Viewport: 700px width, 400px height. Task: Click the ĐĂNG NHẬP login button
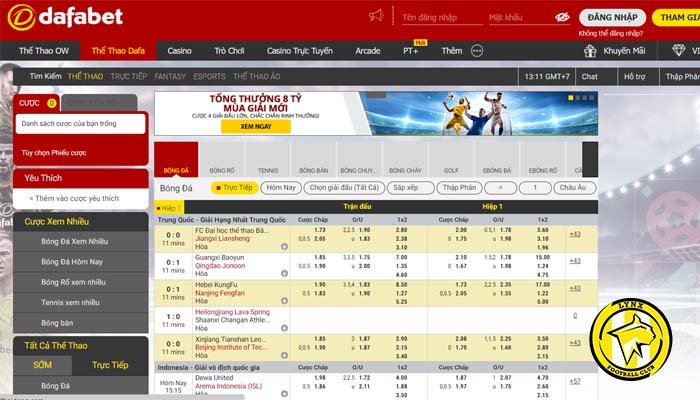(x=612, y=17)
